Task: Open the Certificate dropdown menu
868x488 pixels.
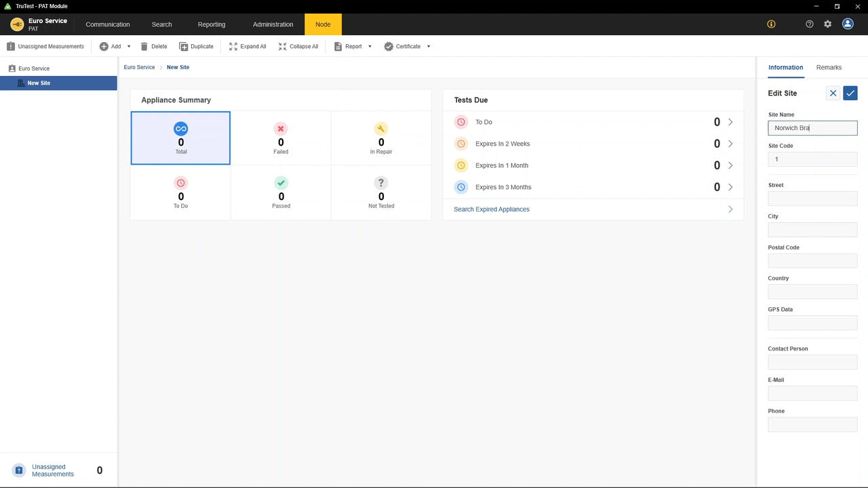Action: (x=429, y=47)
